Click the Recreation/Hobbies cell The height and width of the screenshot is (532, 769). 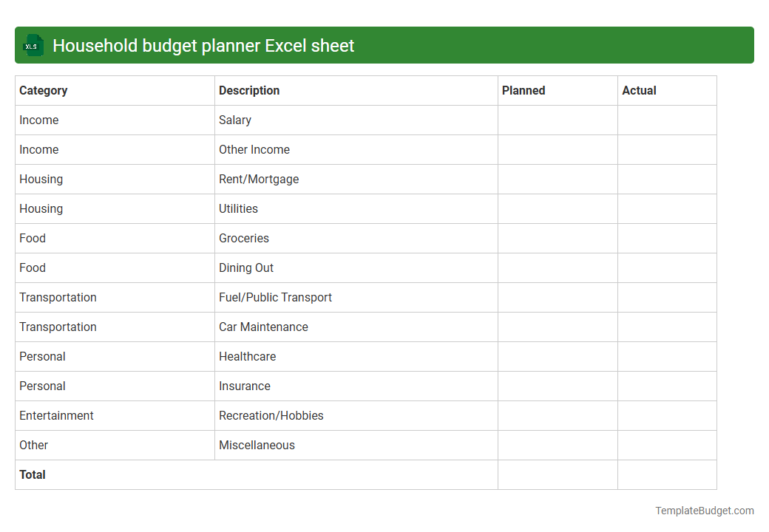coord(271,415)
